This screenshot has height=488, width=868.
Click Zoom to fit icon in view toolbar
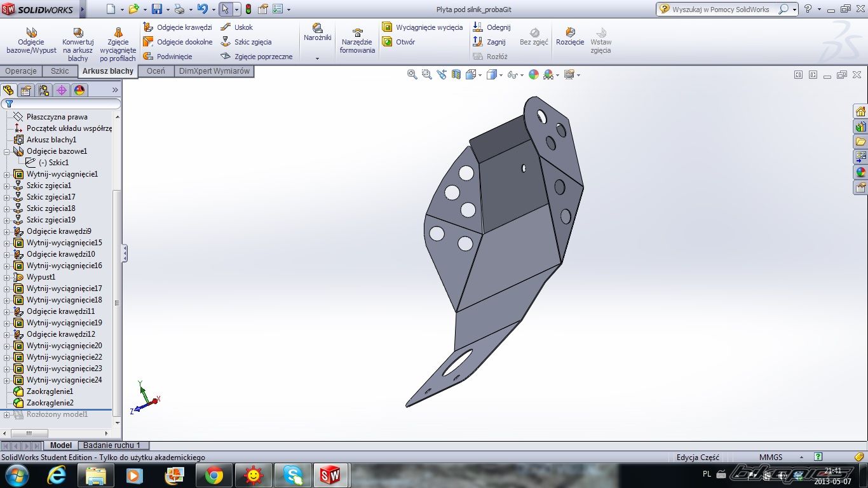[x=412, y=74]
